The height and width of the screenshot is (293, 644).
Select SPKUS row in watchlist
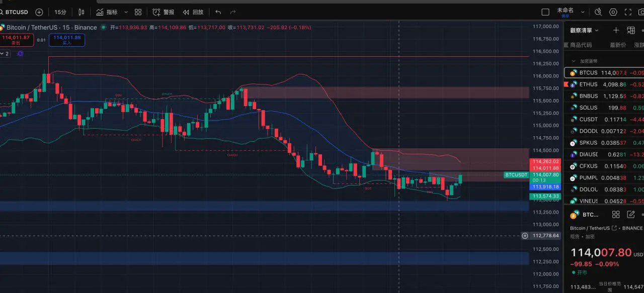pyautogui.click(x=604, y=143)
